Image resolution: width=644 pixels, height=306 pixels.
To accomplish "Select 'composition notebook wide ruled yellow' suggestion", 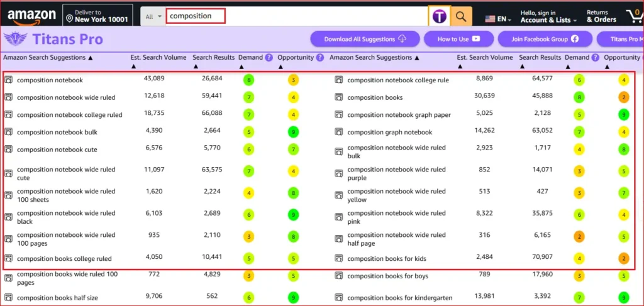I will [396, 195].
